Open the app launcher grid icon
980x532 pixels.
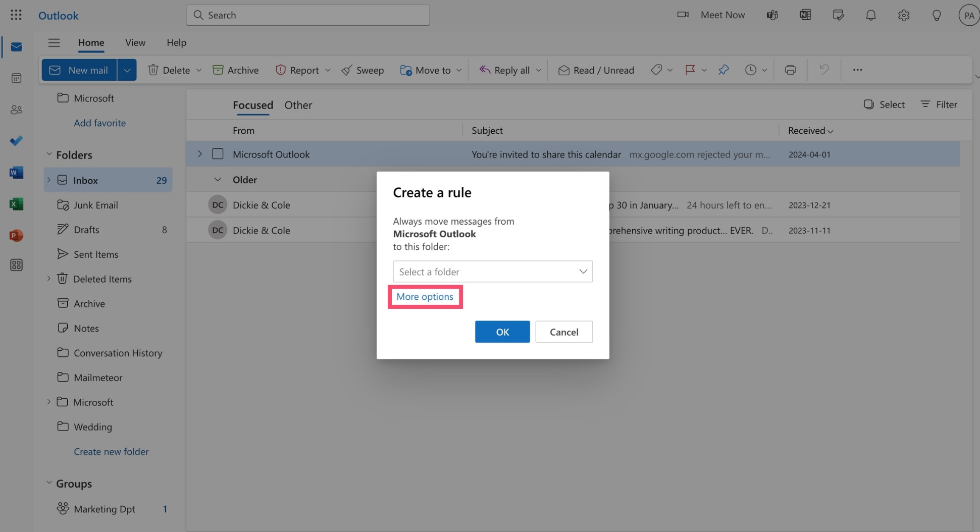(16, 15)
